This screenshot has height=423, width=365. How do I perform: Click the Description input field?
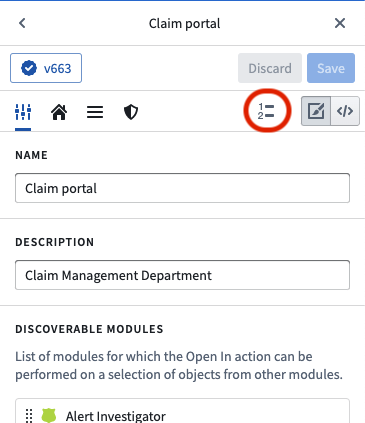tap(182, 275)
